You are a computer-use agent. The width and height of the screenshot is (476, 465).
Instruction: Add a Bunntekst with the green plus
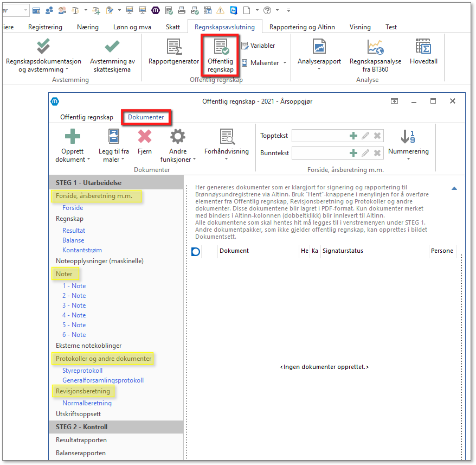point(353,153)
